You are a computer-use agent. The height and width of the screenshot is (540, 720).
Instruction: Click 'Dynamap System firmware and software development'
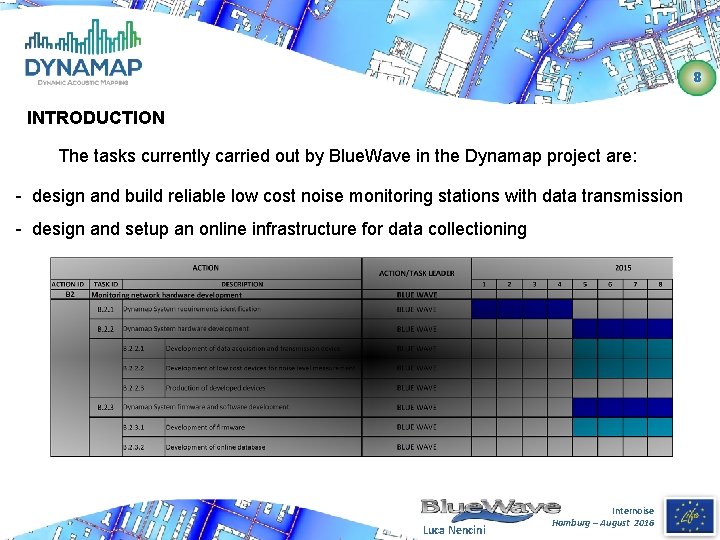tap(206, 407)
